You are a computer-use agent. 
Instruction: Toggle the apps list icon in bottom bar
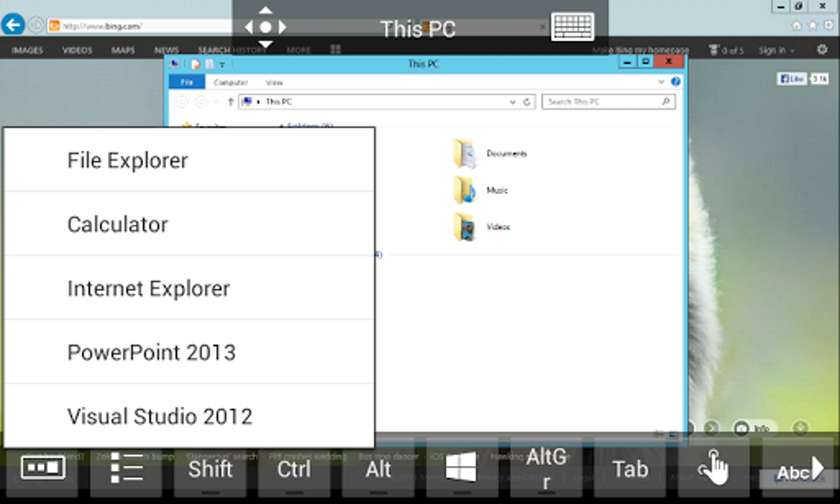(127, 468)
